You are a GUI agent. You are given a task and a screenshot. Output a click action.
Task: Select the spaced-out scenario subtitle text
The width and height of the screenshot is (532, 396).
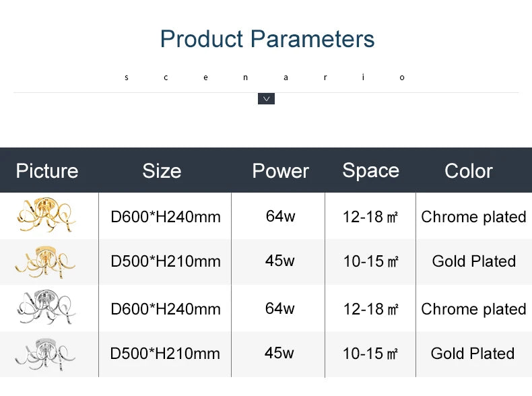[265, 77]
